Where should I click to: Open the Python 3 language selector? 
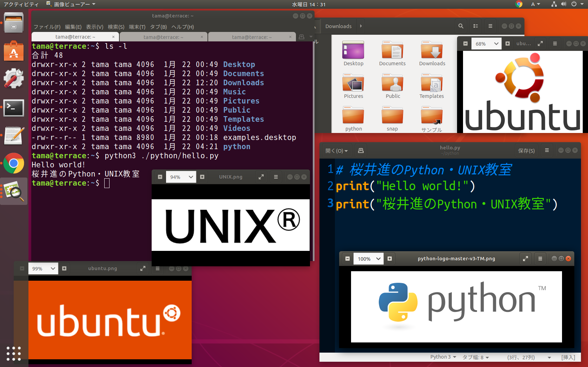pos(443,357)
